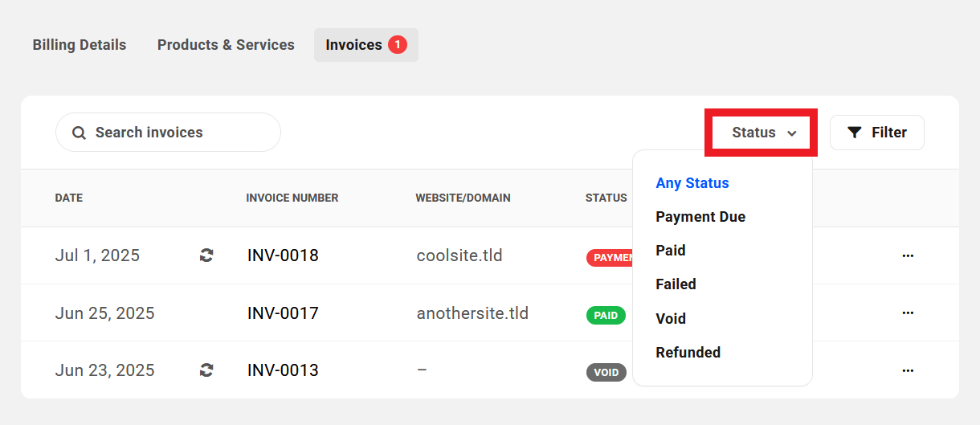Open the Products & Services tab

click(x=226, y=45)
